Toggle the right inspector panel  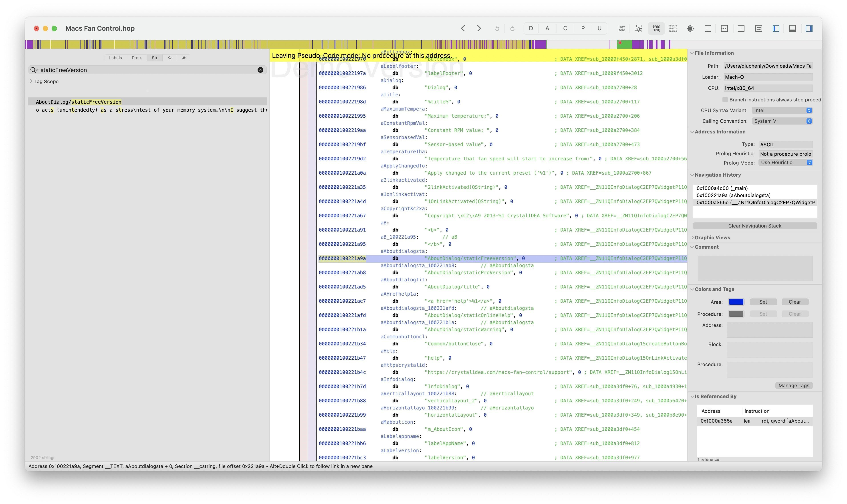click(809, 28)
